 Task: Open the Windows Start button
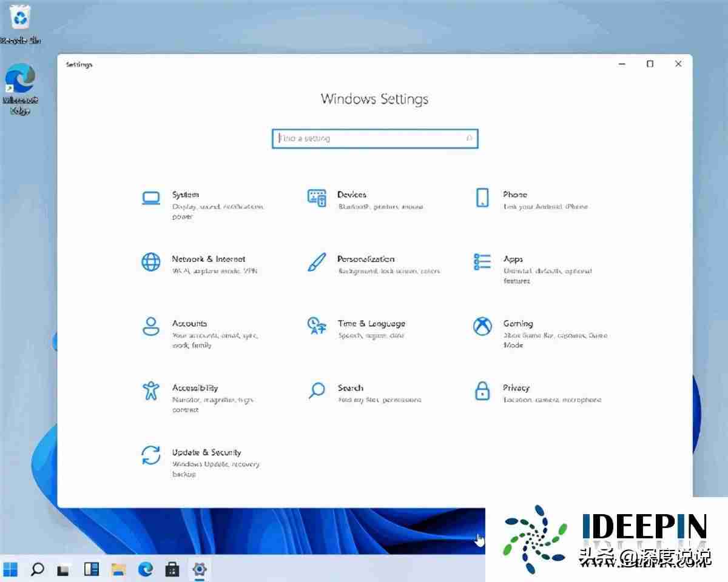coord(11,569)
